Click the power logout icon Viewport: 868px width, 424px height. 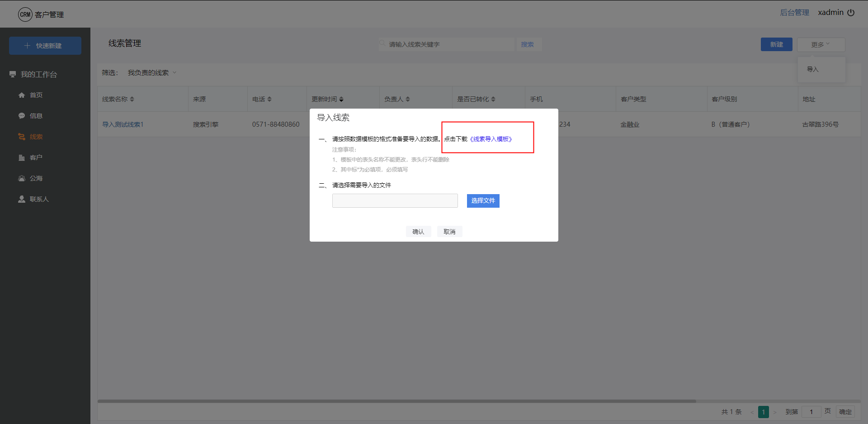(x=851, y=13)
